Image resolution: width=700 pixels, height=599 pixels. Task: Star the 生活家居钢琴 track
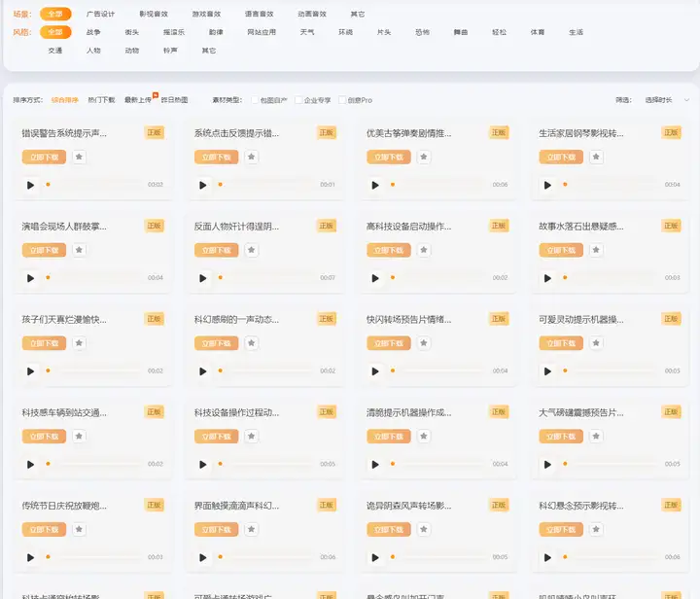[596, 157]
